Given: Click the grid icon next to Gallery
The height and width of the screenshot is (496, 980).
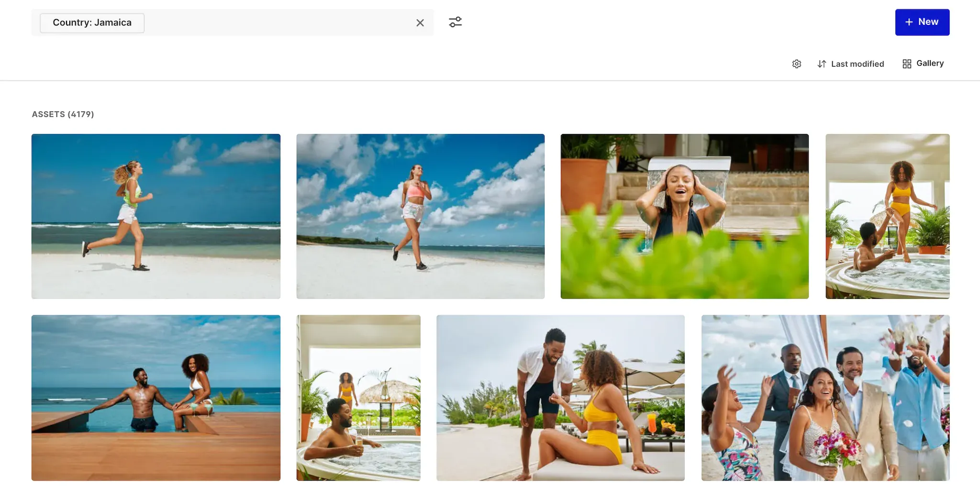Looking at the screenshot, I should coord(906,64).
